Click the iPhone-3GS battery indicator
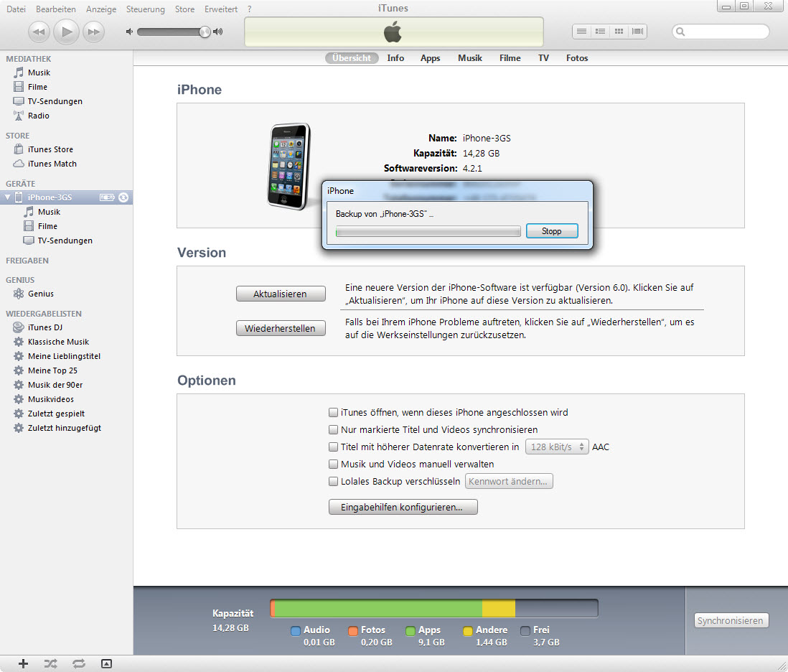Viewport: 788px width, 672px height. tap(107, 197)
